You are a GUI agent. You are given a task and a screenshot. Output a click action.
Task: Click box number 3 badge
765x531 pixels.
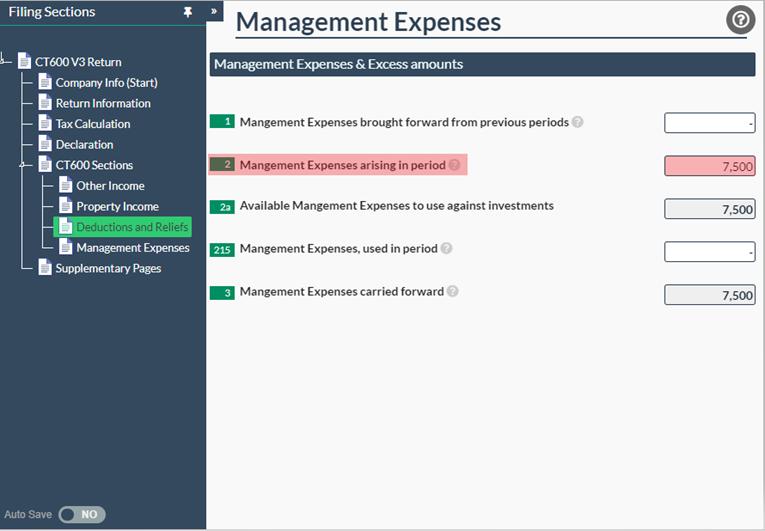point(222,293)
